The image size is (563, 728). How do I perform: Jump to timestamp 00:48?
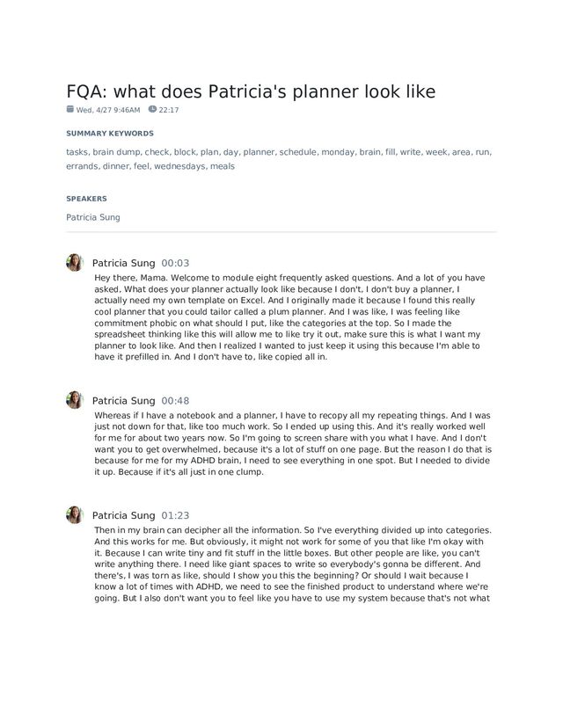pos(175,401)
